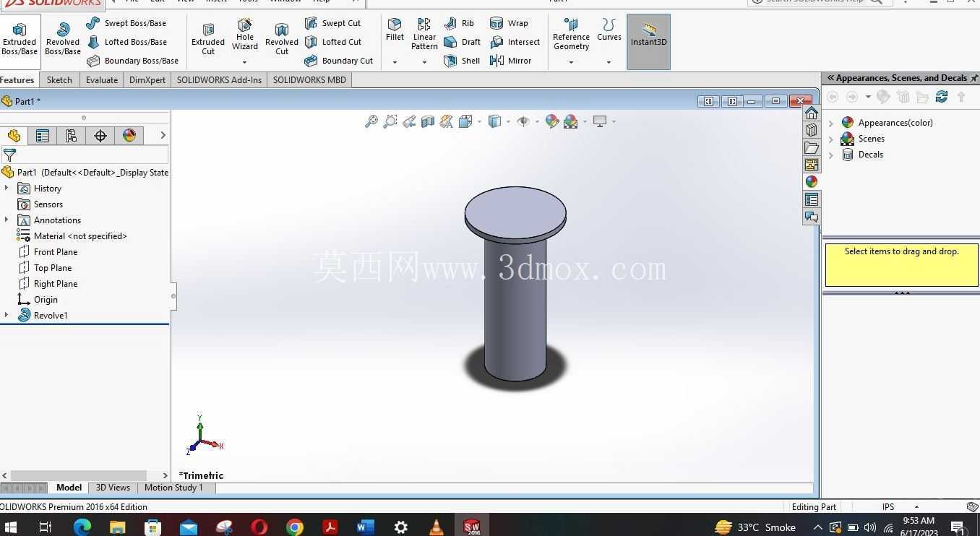Image resolution: width=980 pixels, height=536 pixels.
Task: Select Revolved Boss/Base tool
Action: 63,39
